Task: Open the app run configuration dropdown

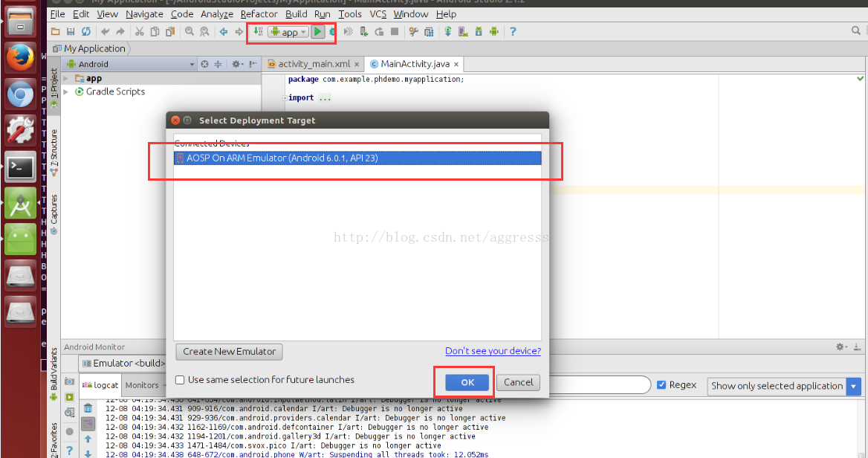Action: point(288,32)
